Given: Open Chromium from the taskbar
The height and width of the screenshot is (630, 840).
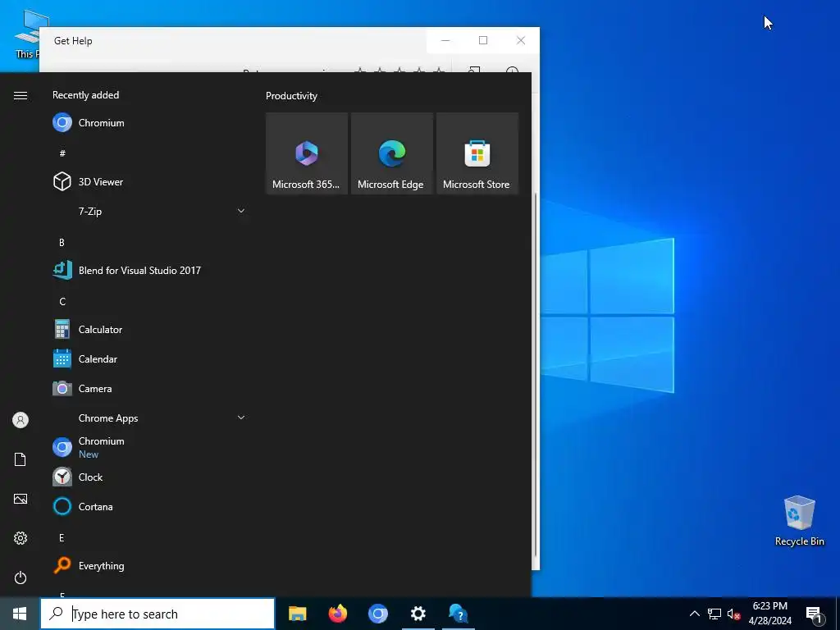Looking at the screenshot, I should (x=377, y=614).
